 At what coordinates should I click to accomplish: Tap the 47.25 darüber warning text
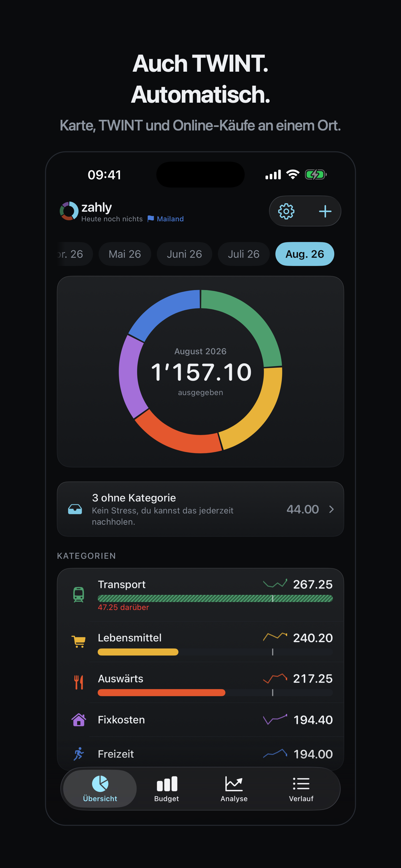pos(123,607)
